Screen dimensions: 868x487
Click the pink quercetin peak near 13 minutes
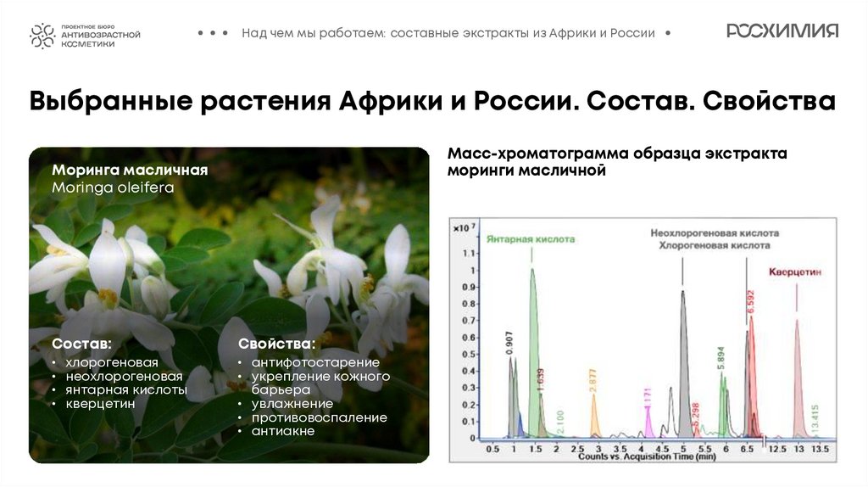(798, 383)
